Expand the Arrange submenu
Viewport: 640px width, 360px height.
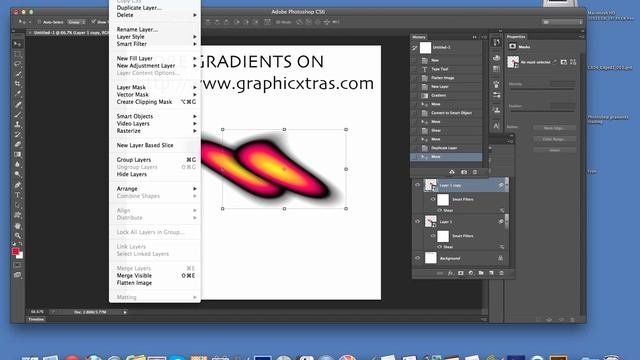[155, 189]
